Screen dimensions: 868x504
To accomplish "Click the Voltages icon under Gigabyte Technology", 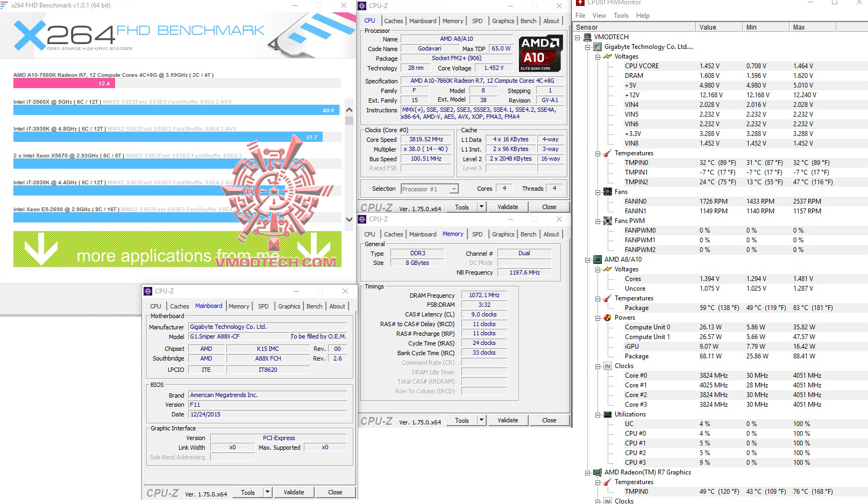I will 608,56.
